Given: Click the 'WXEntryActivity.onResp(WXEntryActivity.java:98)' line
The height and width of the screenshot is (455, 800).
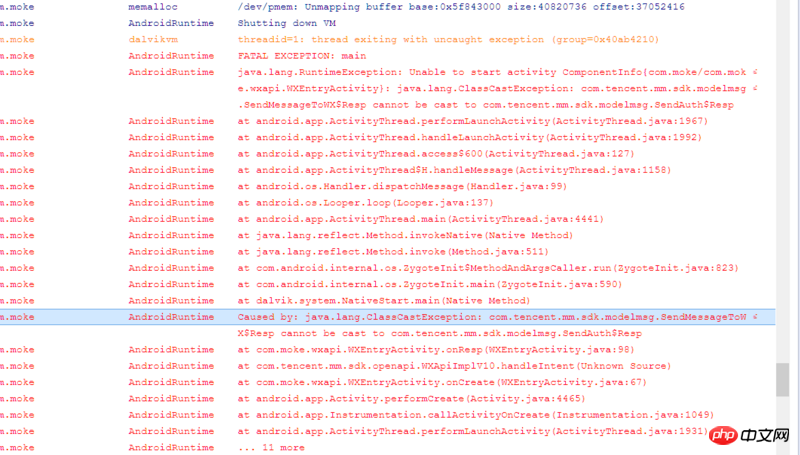Looking at the screenshot, I should [x=436, y=350].
